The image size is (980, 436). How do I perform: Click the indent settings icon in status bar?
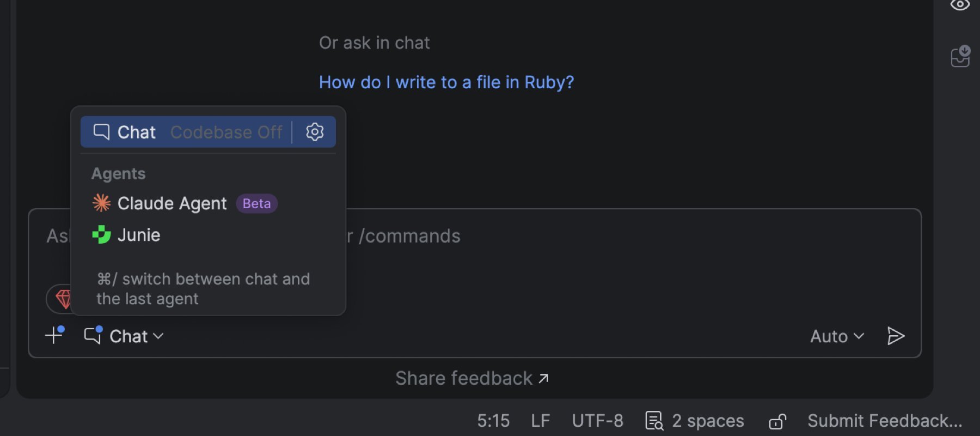(x=654, y=421)
